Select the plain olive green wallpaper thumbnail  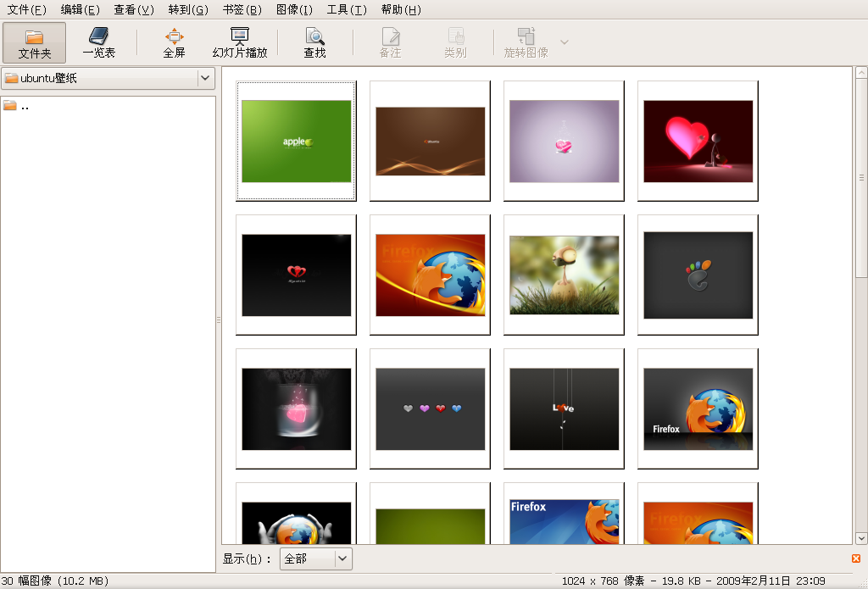430,514
